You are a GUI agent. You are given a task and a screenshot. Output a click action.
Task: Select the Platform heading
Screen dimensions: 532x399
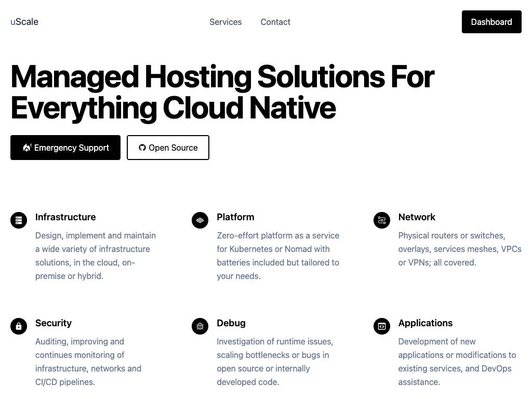[235, 217]
